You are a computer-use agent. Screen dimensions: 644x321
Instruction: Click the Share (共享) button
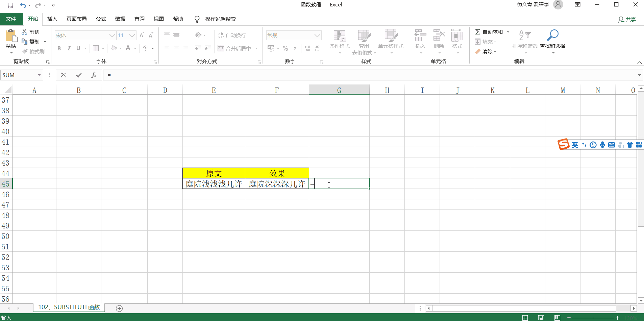627,19
